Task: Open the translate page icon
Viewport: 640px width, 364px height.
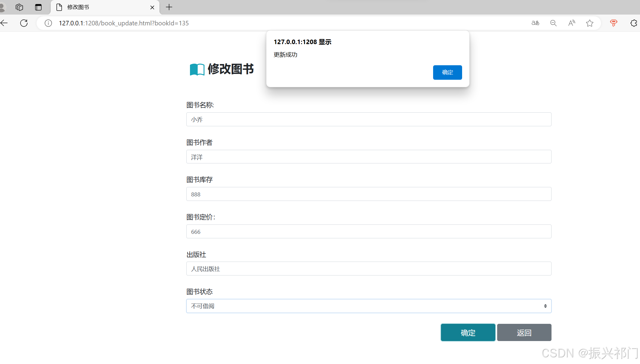Action: [535, 23]
